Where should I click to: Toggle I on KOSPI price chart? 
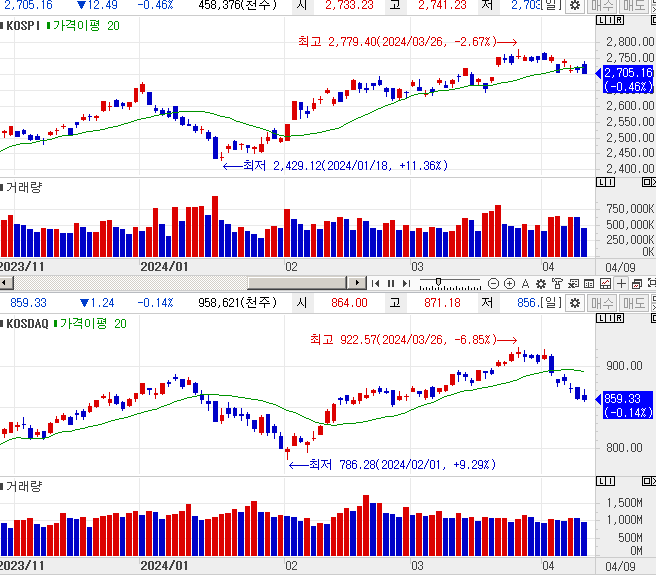(x=610, y=20)
